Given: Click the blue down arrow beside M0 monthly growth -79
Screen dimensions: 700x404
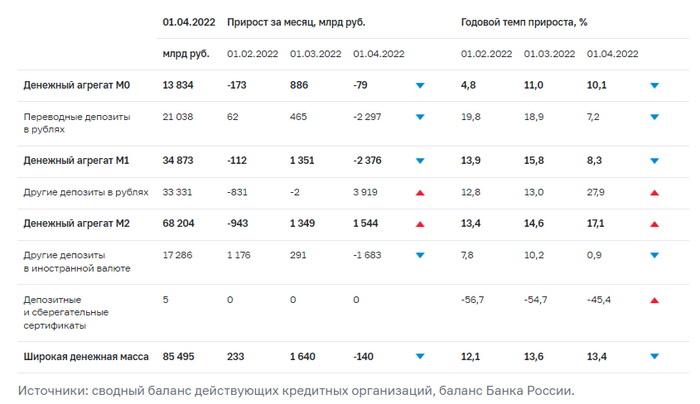Looking at the screenshot, I should [420, 86].
